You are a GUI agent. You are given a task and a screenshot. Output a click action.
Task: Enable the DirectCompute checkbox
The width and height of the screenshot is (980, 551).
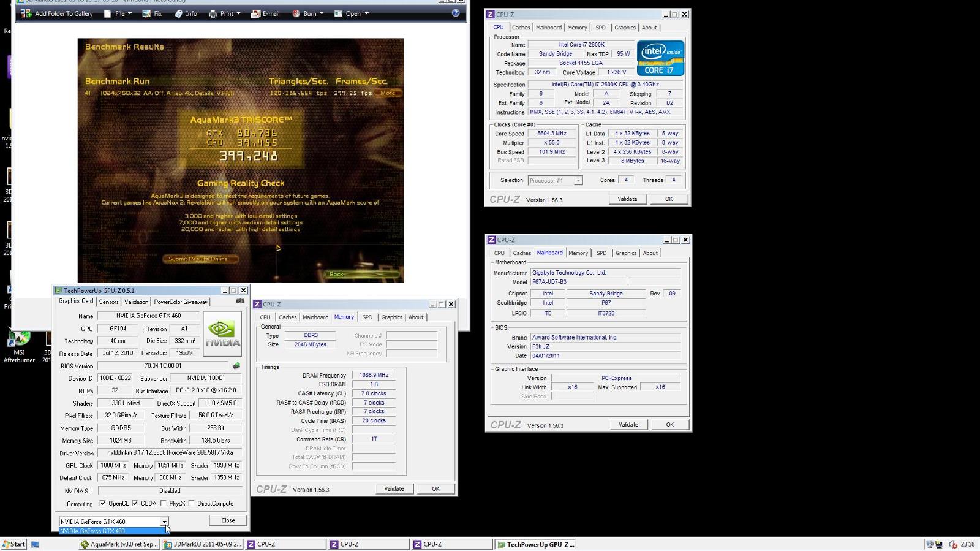tap(192, 503)
